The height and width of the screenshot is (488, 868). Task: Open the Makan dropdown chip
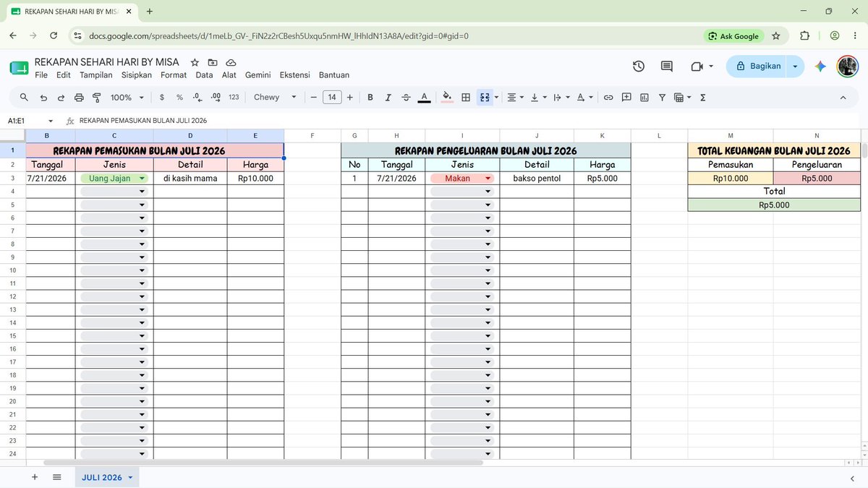click(461, 179)
